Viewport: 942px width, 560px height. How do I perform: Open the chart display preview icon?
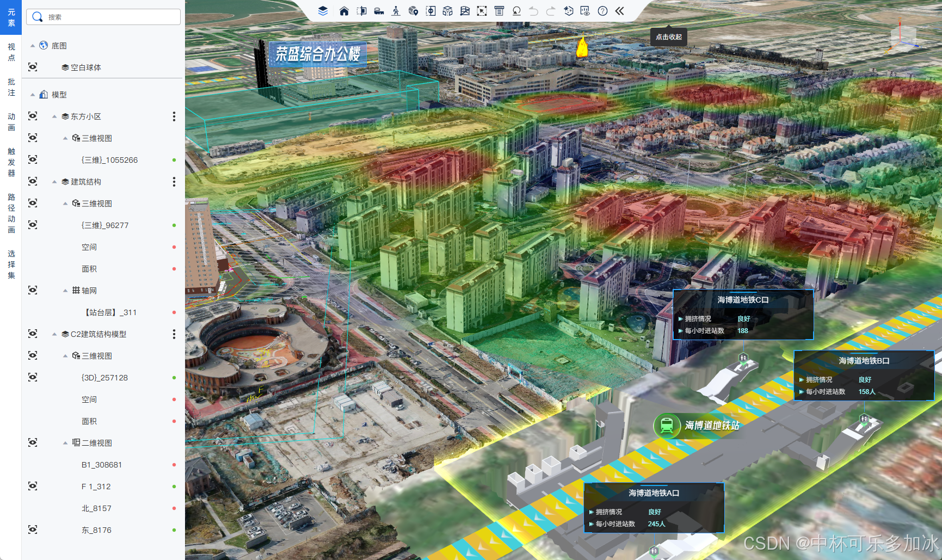(585, 11)
